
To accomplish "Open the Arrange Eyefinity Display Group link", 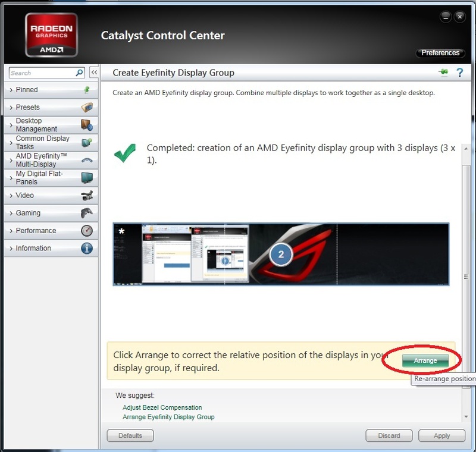I will 168,417.
